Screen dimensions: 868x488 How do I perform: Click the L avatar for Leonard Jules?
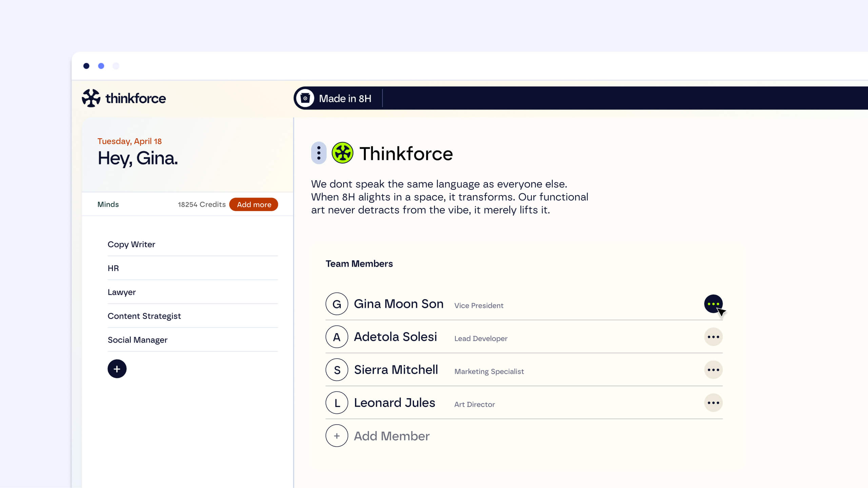tap(337, 403)
